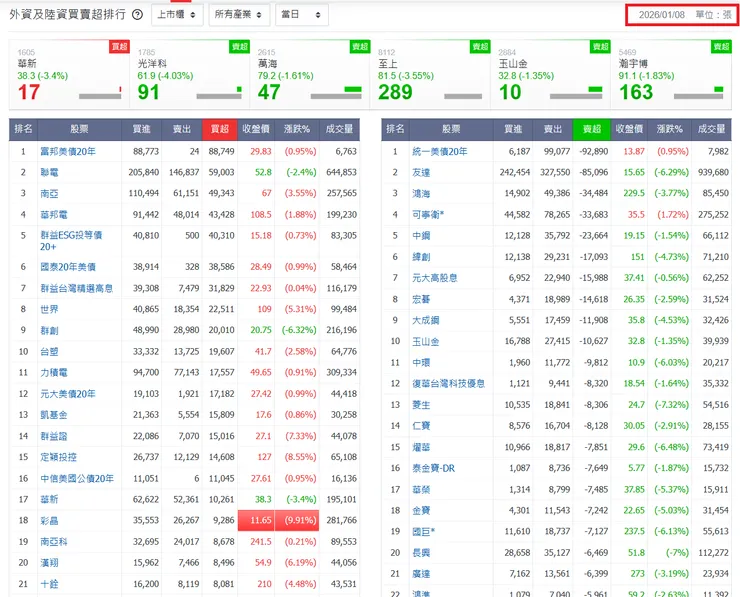The height and width of the screenshot is (597, 740).
Task: Open the 上市櫃 market dropdown
Action: [177, 15]
